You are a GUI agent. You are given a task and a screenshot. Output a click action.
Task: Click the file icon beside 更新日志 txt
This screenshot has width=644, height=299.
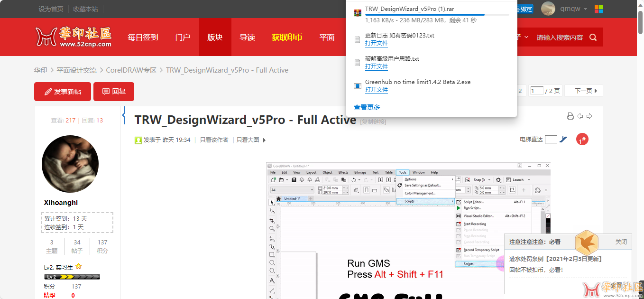358,39
